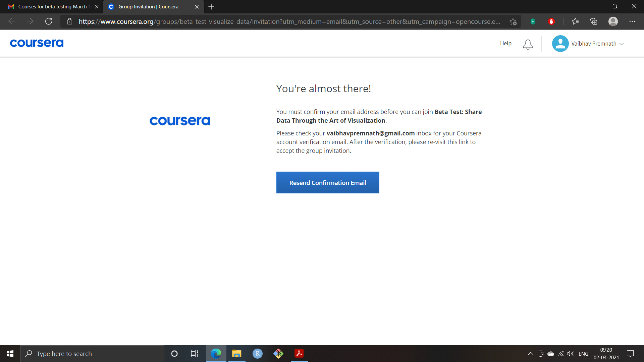Click the Resend Confirmation Email button
This screenshot has width=644, height=362.
pyautogui.click(x=328, y=183)
